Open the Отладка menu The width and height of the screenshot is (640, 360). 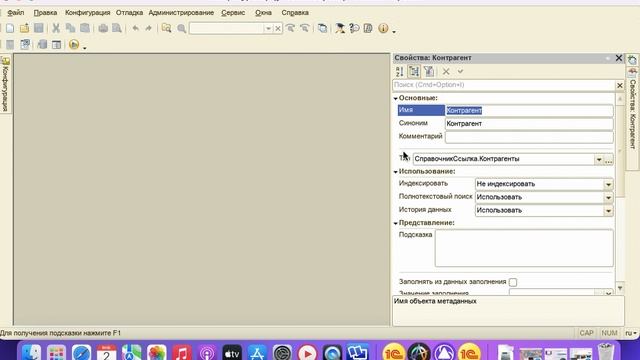[x=129, y=13]
